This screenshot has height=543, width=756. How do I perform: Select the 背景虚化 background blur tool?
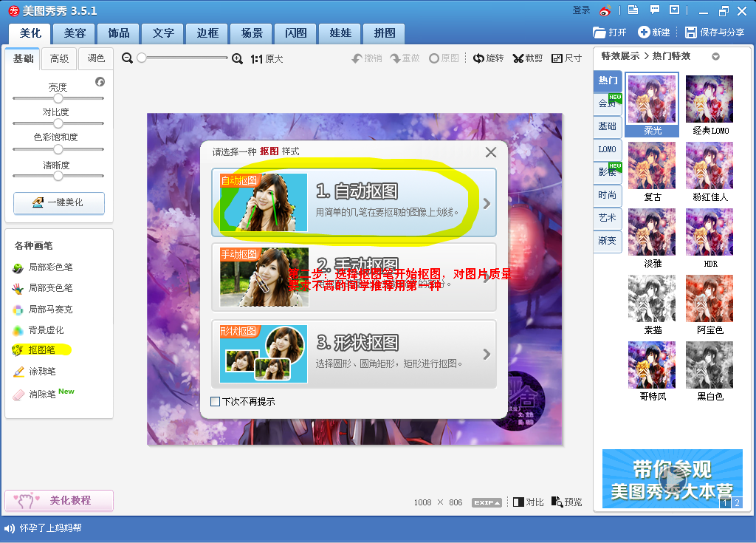point(38,330)
